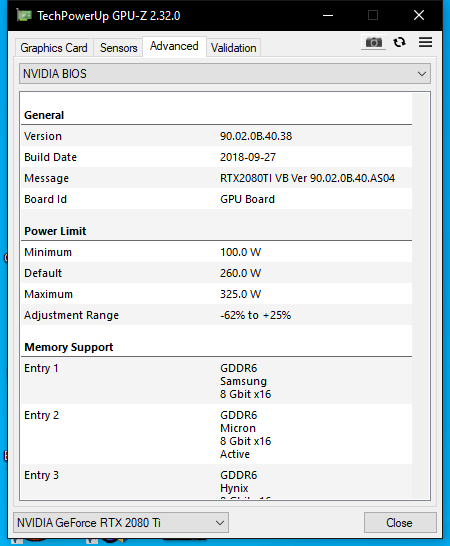Click the General section heading
450x546 pixels.
click(x=44, y=115)
